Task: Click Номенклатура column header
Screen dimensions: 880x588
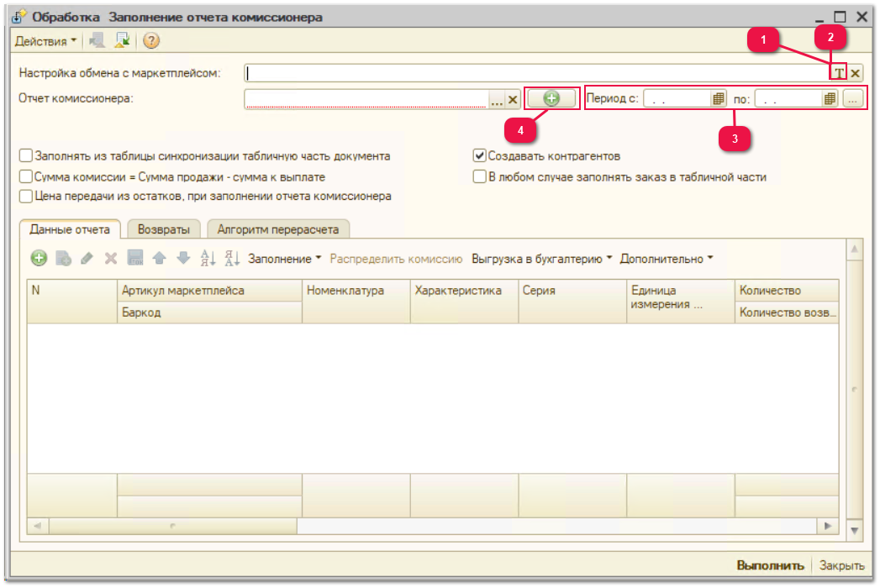Action: pyautogui.click(x=356, y=302)
